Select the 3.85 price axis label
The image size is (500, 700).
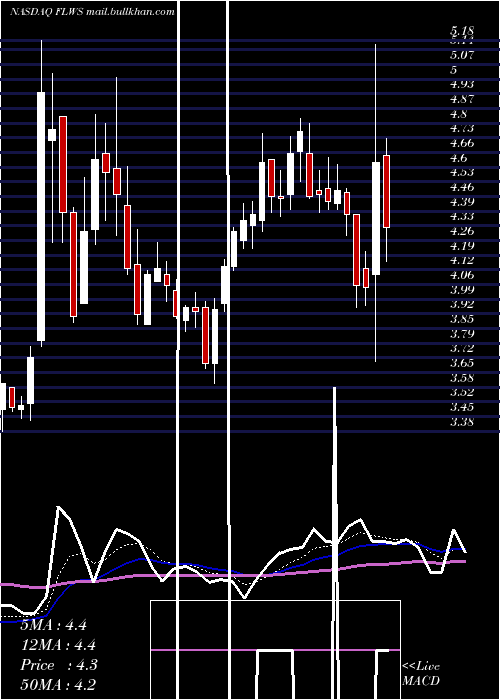point(462,319)
